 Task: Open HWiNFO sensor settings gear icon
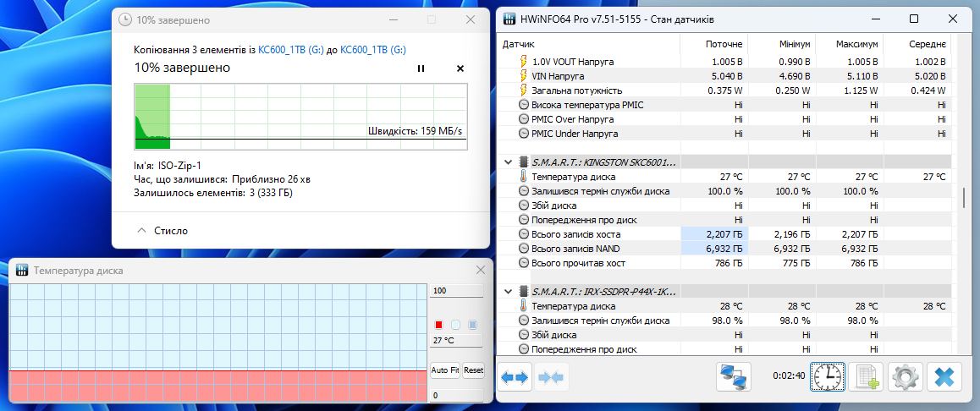pos(905,377)
